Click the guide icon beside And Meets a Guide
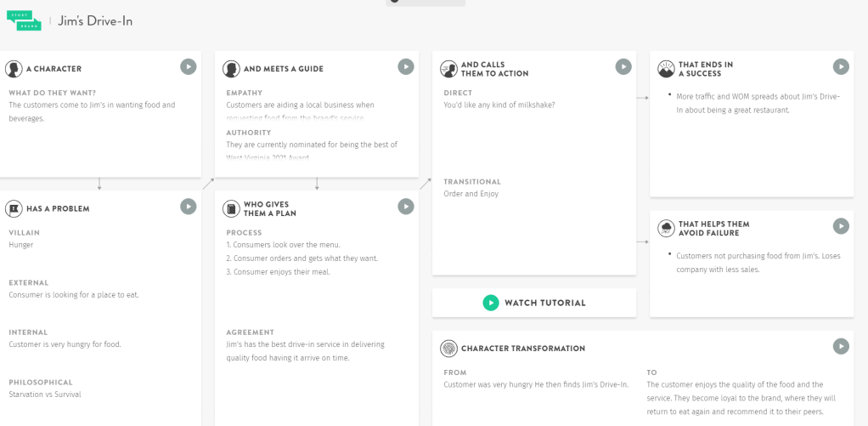 231,69
